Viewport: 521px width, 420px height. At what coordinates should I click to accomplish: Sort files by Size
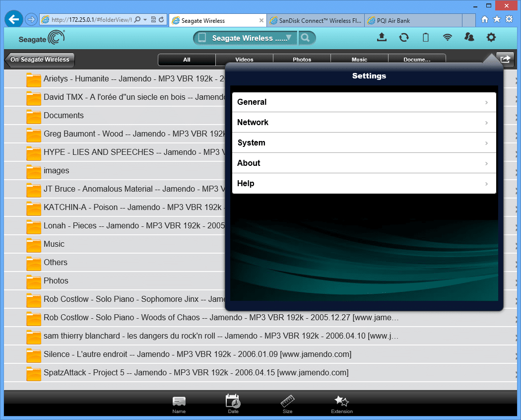[x=287, y=405]
